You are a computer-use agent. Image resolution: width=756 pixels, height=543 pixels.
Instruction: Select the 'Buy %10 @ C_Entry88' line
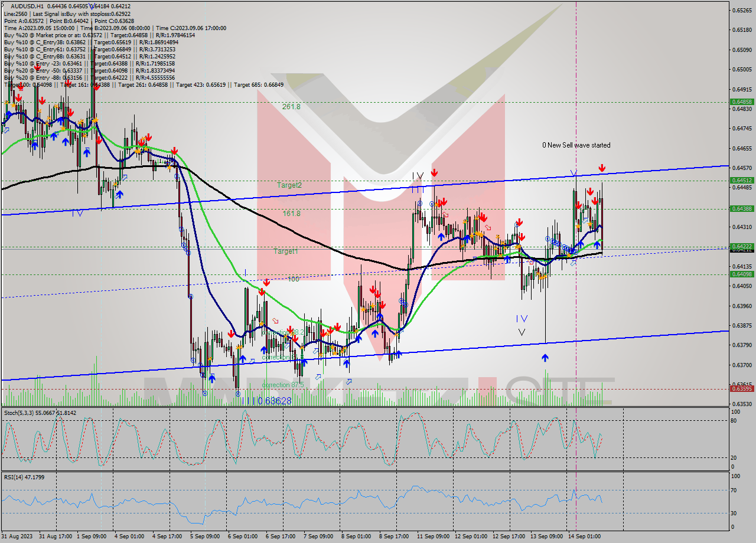click(89, 56)
